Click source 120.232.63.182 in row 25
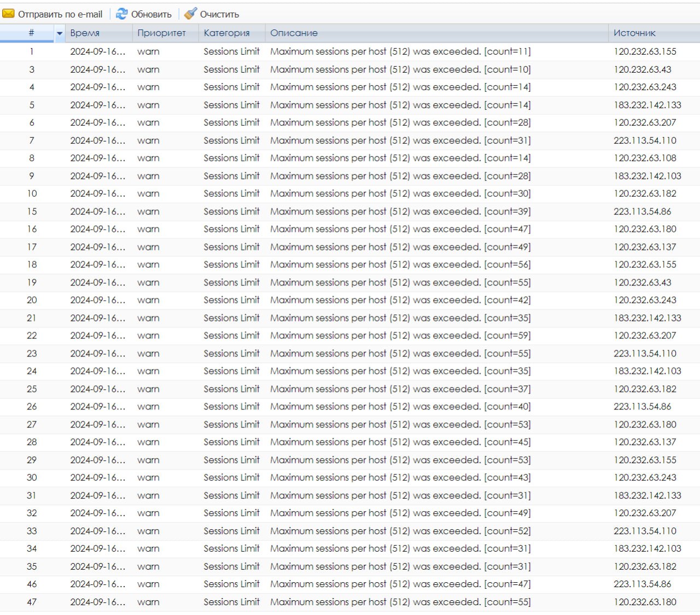The height and width of the screenshot is (615, 700). point(645,389)
